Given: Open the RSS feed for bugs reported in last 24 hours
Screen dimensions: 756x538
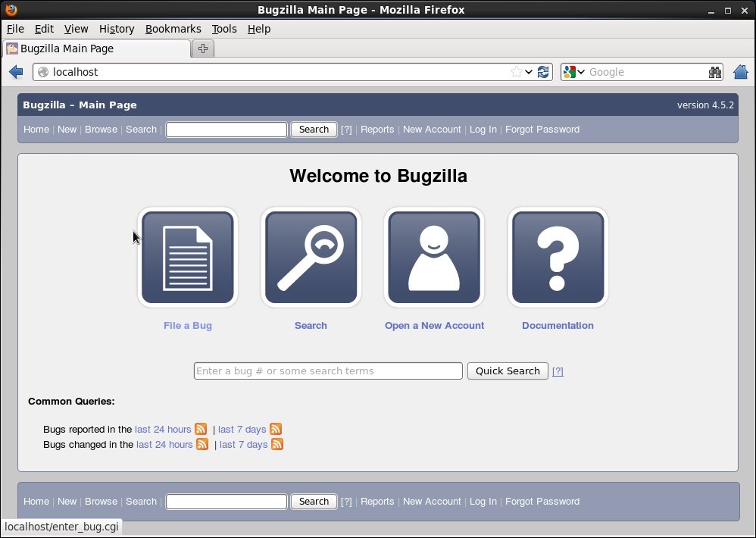Looking at the screenshot, I should (x=201, y=429).
